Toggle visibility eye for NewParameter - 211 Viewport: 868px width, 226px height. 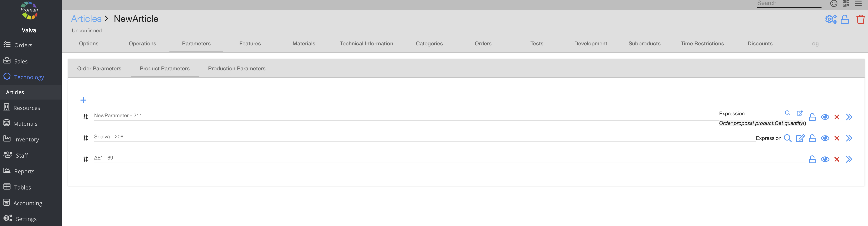[825, 117]
